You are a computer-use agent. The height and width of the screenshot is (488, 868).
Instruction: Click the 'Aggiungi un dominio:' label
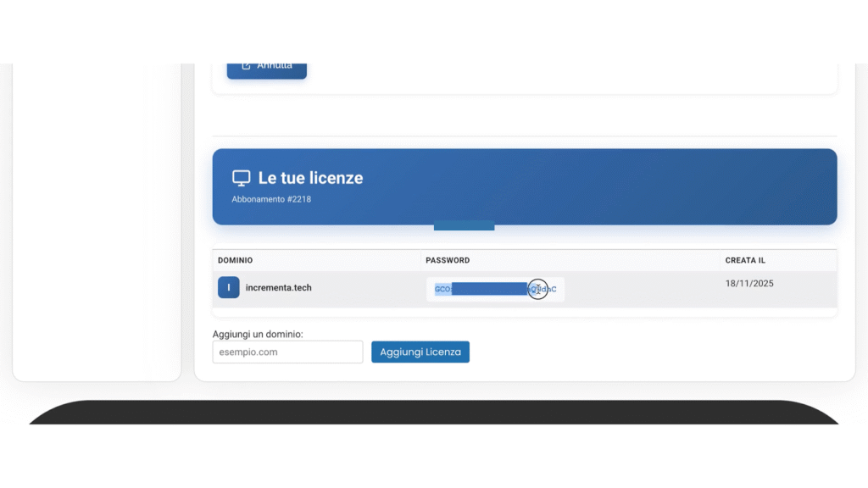(258, 334)
